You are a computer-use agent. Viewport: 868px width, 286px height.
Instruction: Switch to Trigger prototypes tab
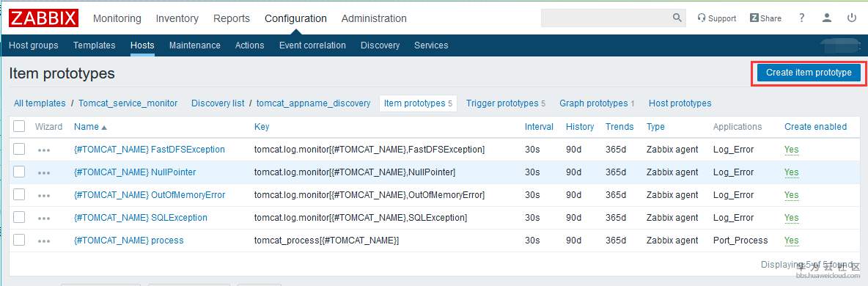505,103
